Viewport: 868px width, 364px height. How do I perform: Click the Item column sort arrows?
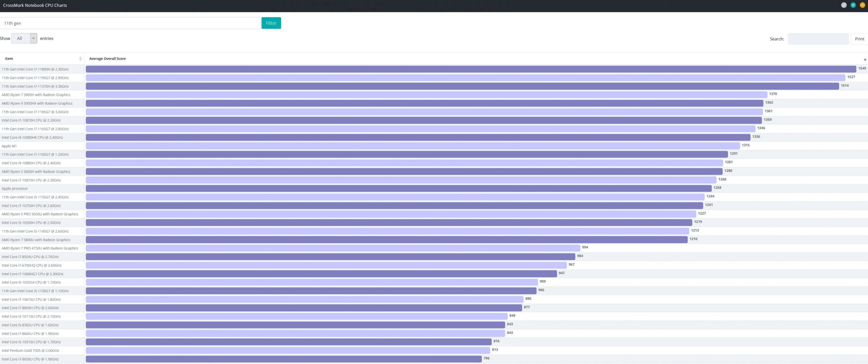(x=80, y=59)
